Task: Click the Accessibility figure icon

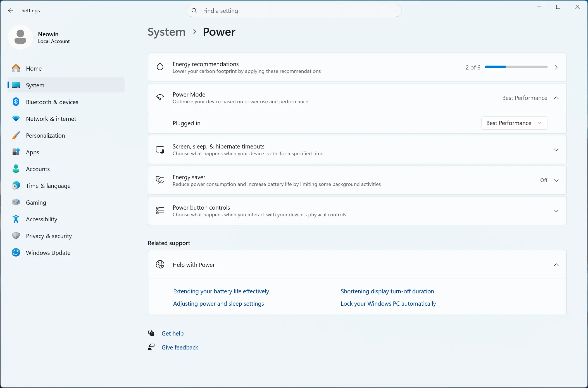Action: coord(16,219)
